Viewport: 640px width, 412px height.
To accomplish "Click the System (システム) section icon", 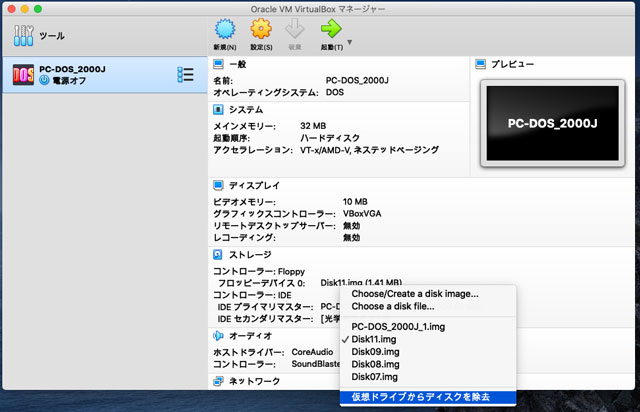I will [x=218, y=109].
